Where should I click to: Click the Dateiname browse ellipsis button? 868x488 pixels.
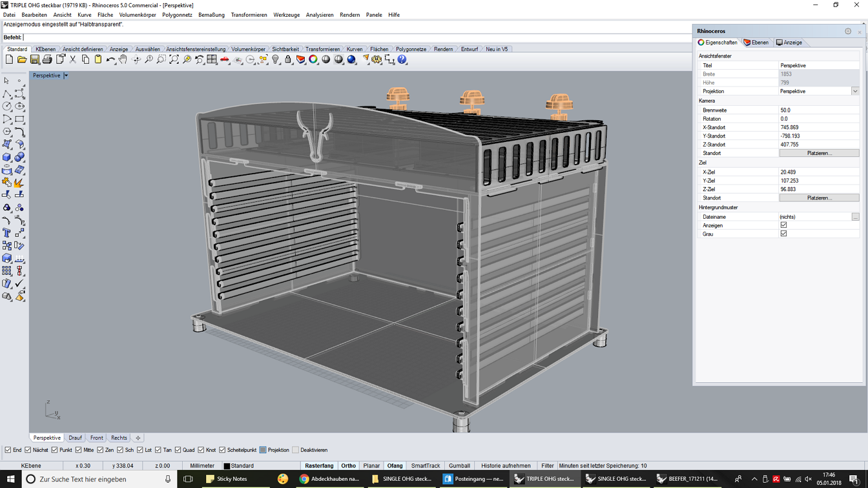(x=854, y=217)
